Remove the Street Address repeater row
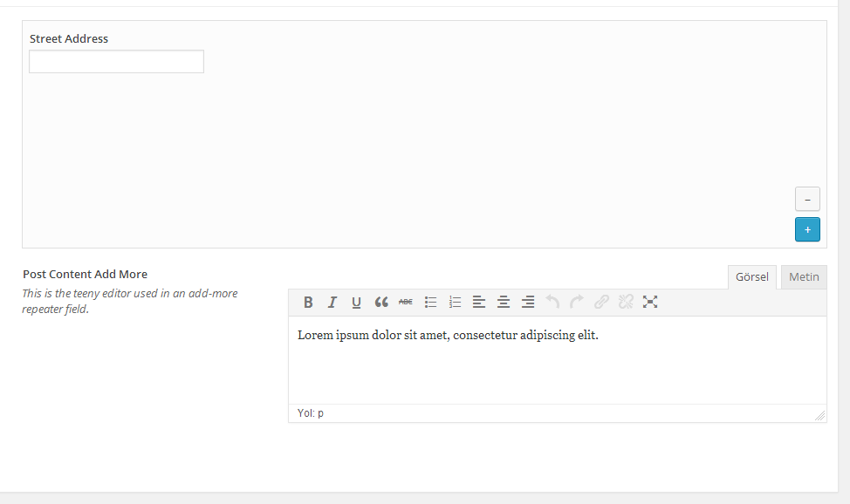 click(807, 199)
